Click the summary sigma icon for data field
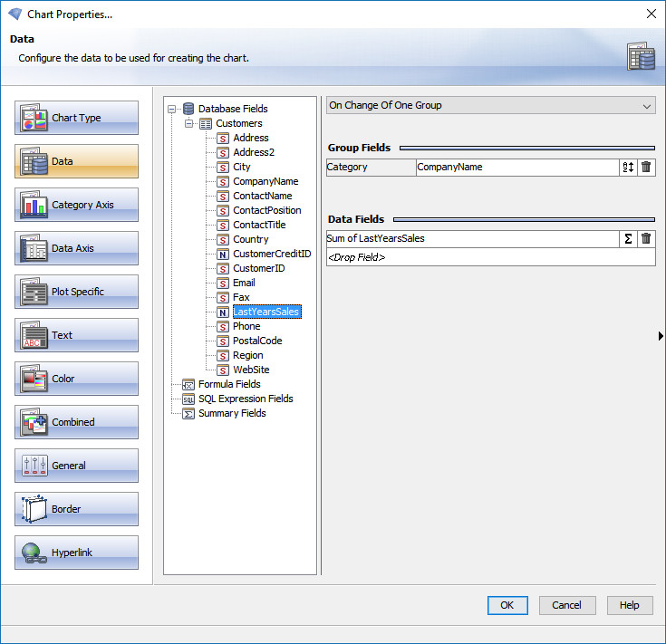This screenshot has height=644, width=666. pos(628,239)
